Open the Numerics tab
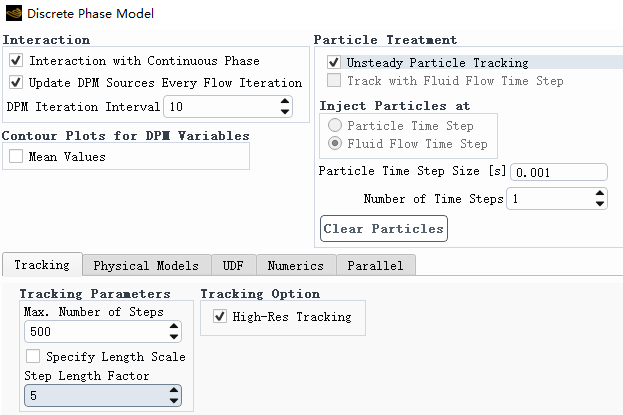 coord(296,265)
